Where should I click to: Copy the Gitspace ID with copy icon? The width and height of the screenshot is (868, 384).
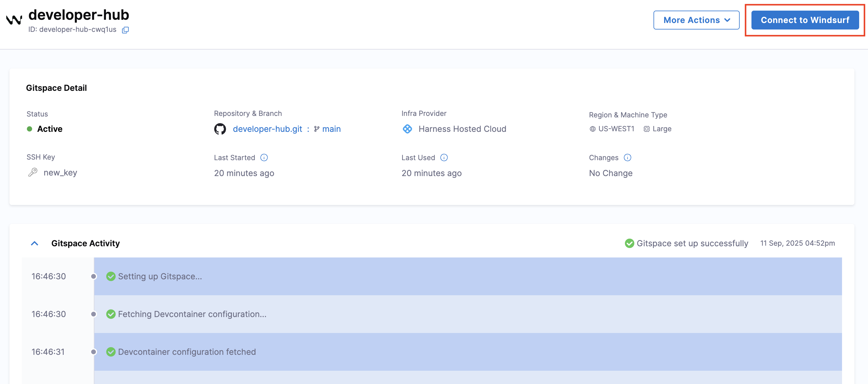(x=125, y=30)
